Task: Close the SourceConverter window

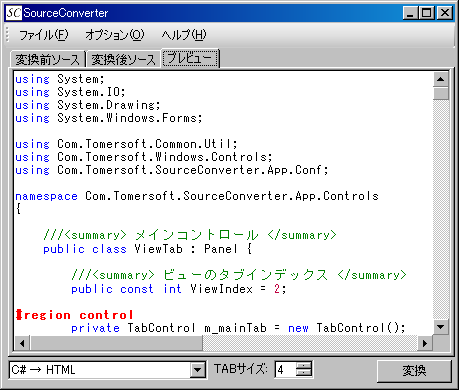Action: (x=445, y=13)
